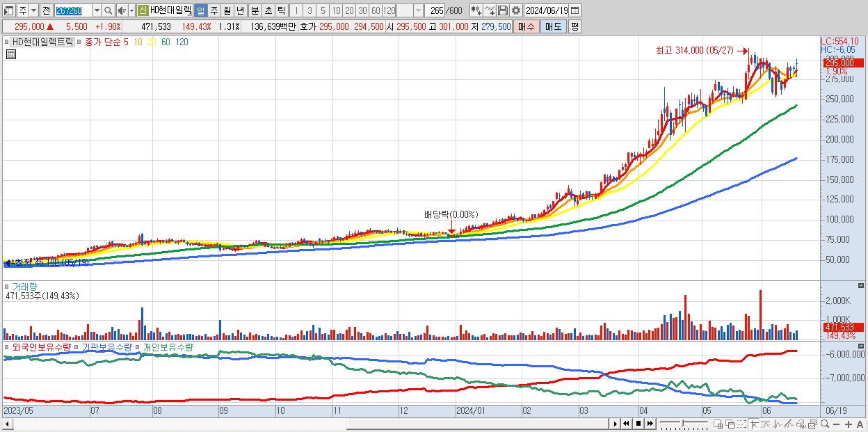868x432 pixels.
Task: Stop chart replay
Action: 638,424
